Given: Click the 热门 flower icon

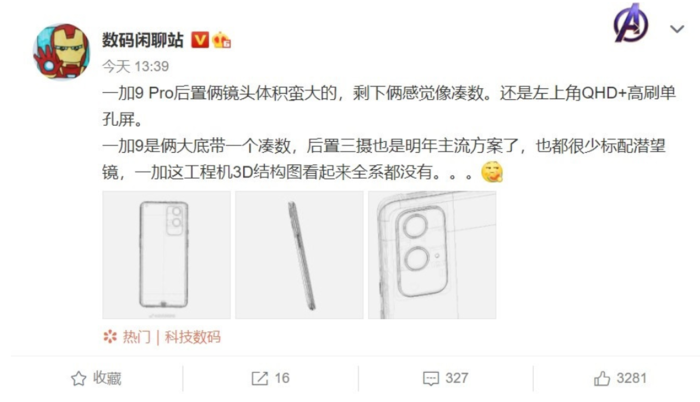Looking at the screenshot, I should 110,336.
